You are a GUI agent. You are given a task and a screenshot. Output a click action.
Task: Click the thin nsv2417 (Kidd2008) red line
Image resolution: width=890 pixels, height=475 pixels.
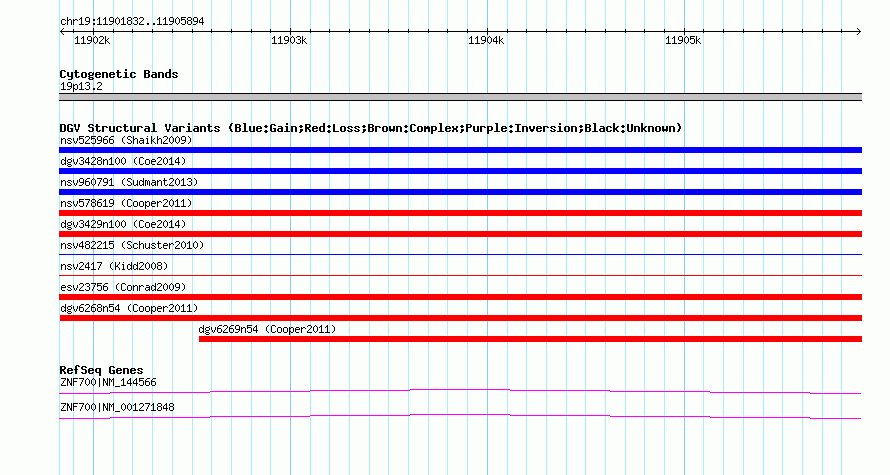coord(460,275)
